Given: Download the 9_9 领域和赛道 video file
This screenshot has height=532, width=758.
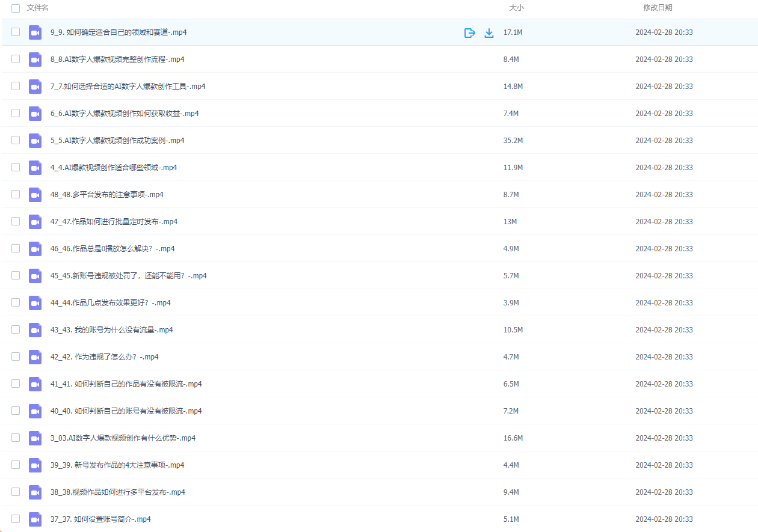Looking at the screenshot, I should [x=489, y=32].
